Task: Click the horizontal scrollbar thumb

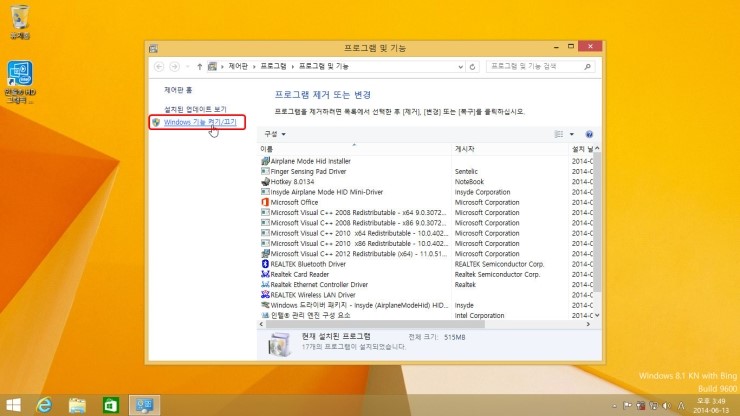Action: click(x=375, y=324)
